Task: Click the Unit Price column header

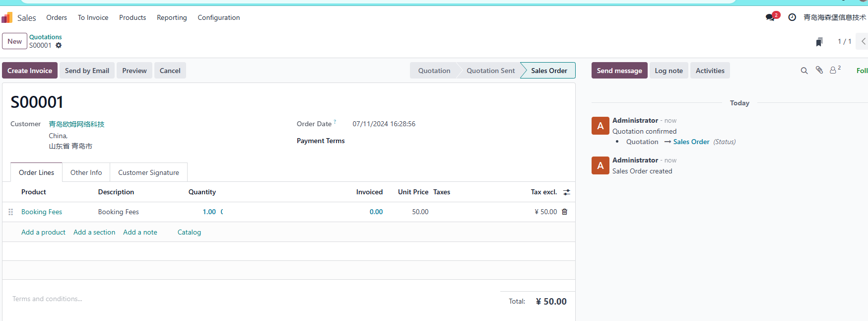Action: pos(413,192)
